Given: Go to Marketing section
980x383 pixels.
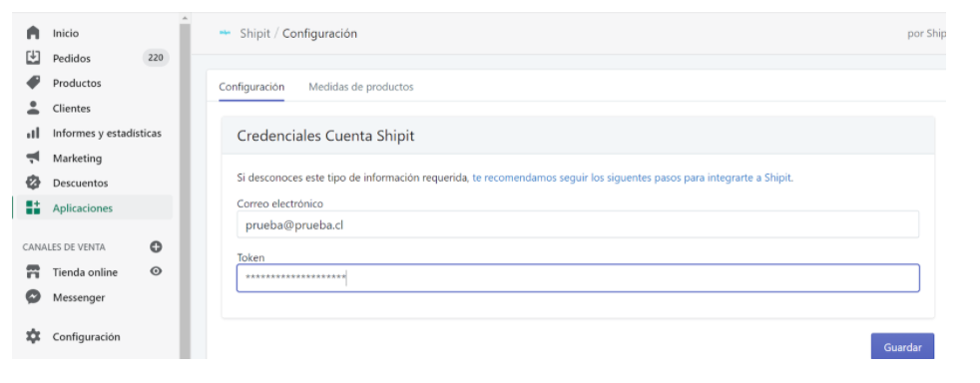Looking at the screenshot, I should point(77,158).
